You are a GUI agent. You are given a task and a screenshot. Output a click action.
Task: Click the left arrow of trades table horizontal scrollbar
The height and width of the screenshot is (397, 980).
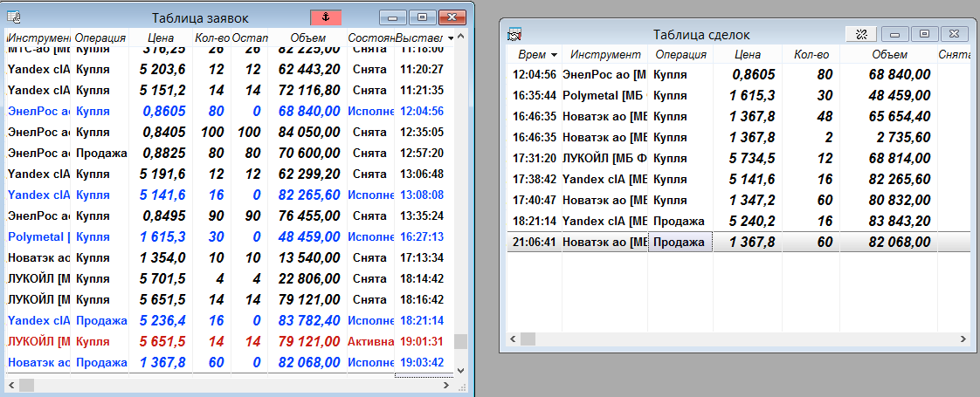tap(514, 339)
